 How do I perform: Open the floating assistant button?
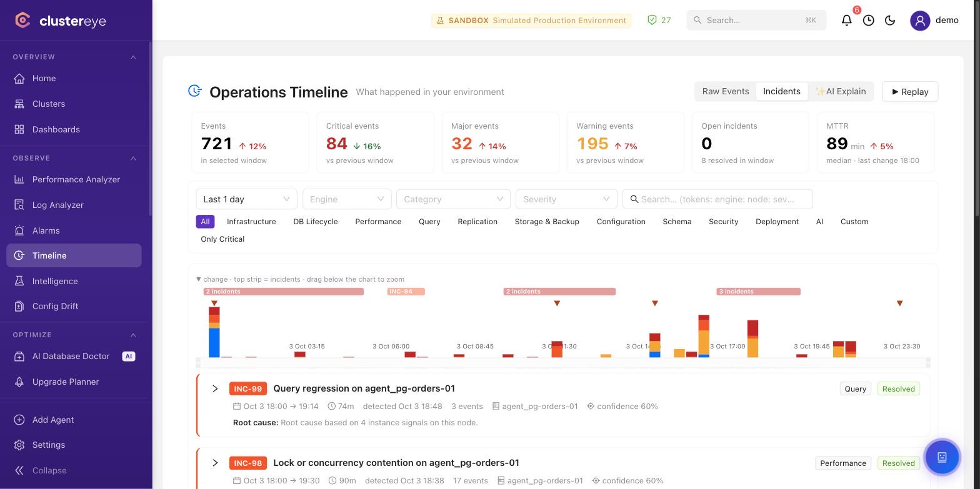[x=942, y=457]
